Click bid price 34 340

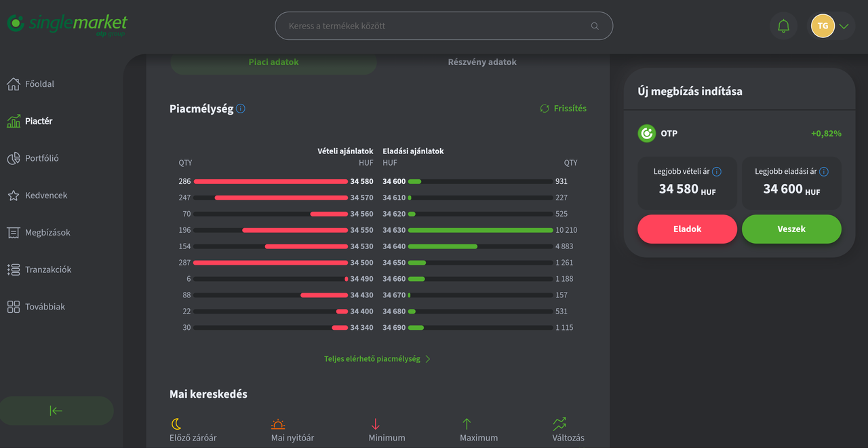point(361,328)
